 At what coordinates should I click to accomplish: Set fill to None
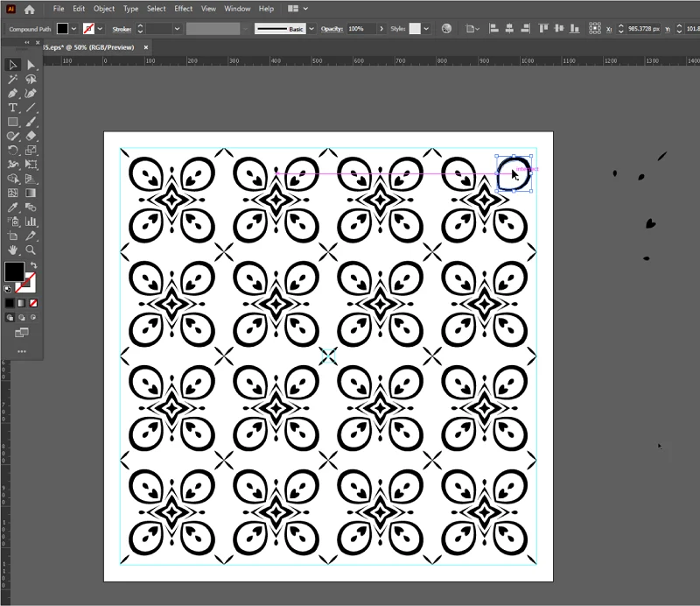(33, 303)
